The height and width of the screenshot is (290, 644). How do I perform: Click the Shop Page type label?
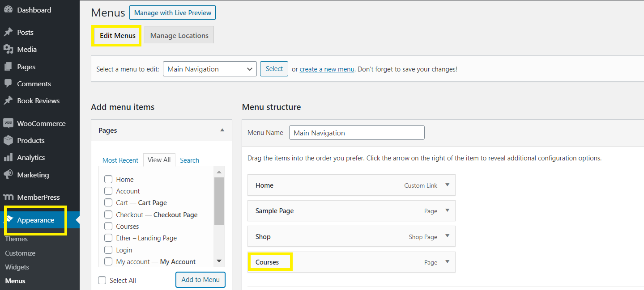pos(423,237)
